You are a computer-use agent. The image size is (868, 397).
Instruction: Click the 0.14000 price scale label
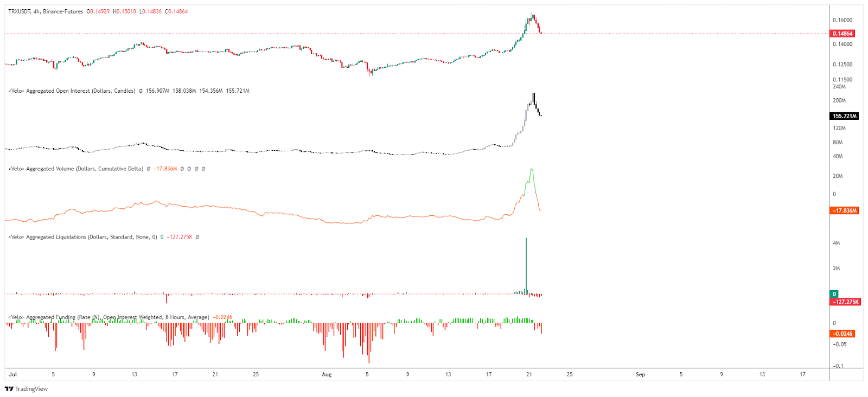(843, 44)
